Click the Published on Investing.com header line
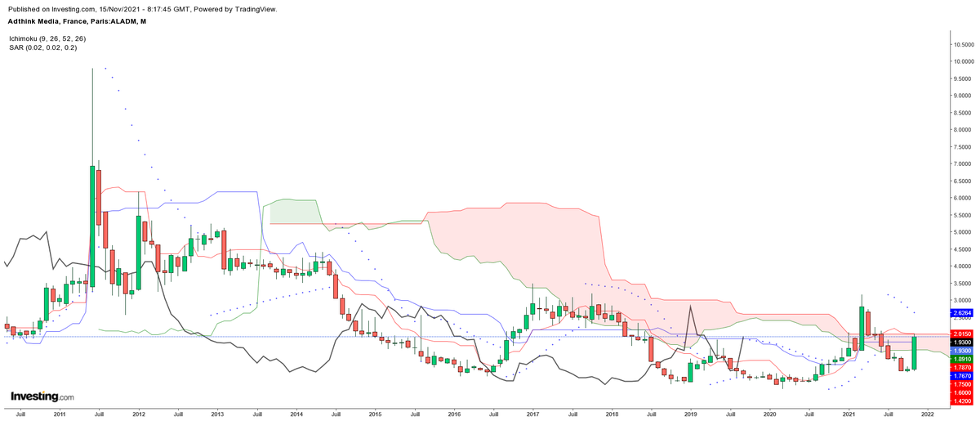980x421 pixels. coord(142,9)
